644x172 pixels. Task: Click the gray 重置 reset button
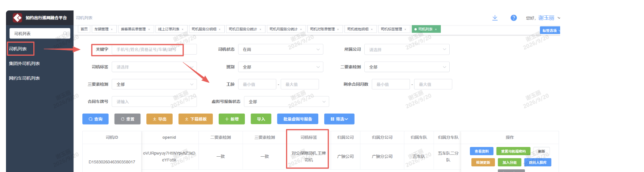click(128, 119)
